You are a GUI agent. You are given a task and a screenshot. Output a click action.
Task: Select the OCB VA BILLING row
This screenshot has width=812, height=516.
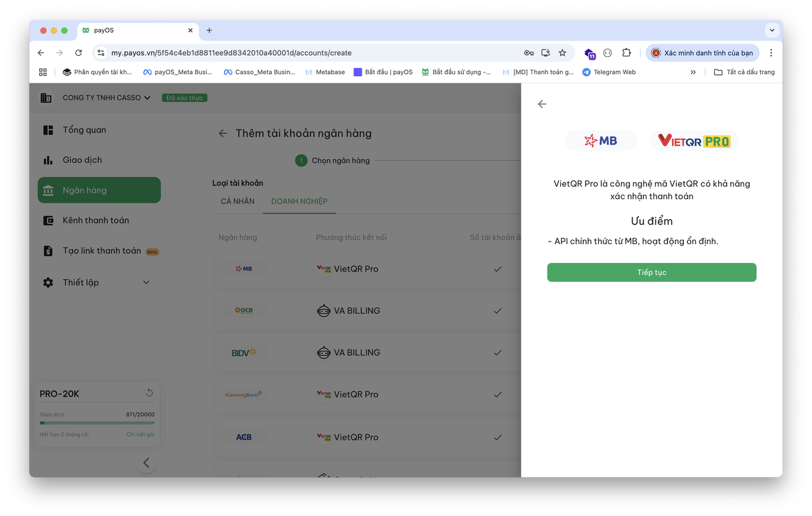coord(369,311)
